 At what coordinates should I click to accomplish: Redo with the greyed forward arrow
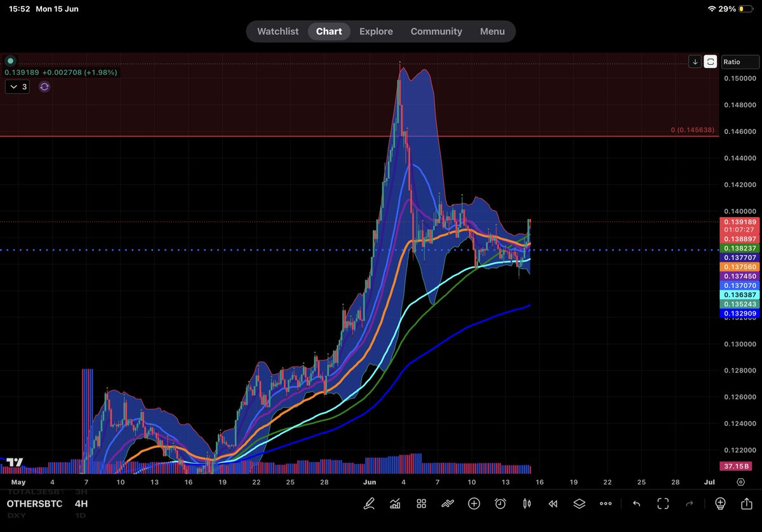690,503
